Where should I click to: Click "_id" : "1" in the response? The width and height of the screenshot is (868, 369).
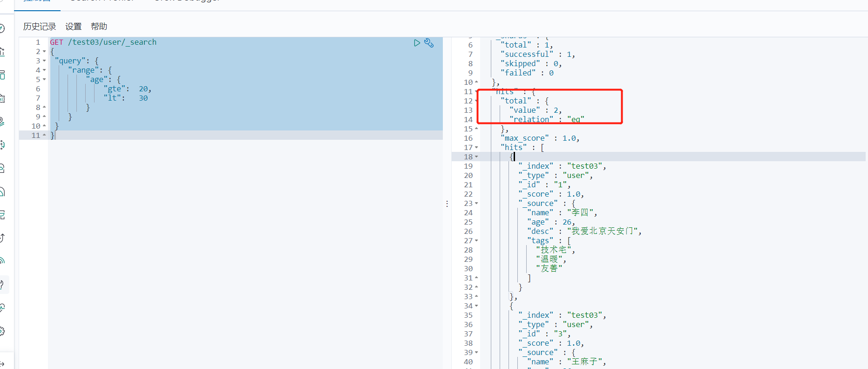coord(544,184)
